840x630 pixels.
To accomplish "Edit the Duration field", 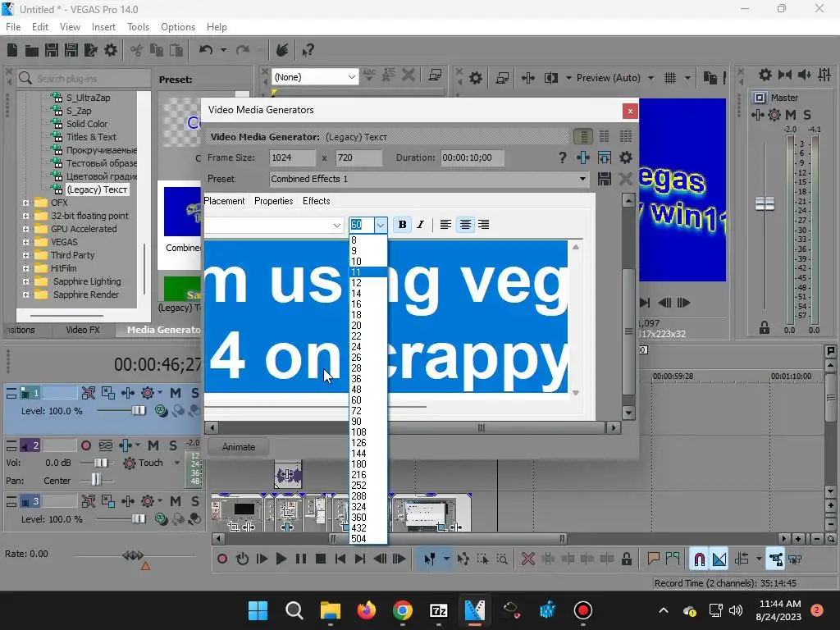I will pos(472,157).
